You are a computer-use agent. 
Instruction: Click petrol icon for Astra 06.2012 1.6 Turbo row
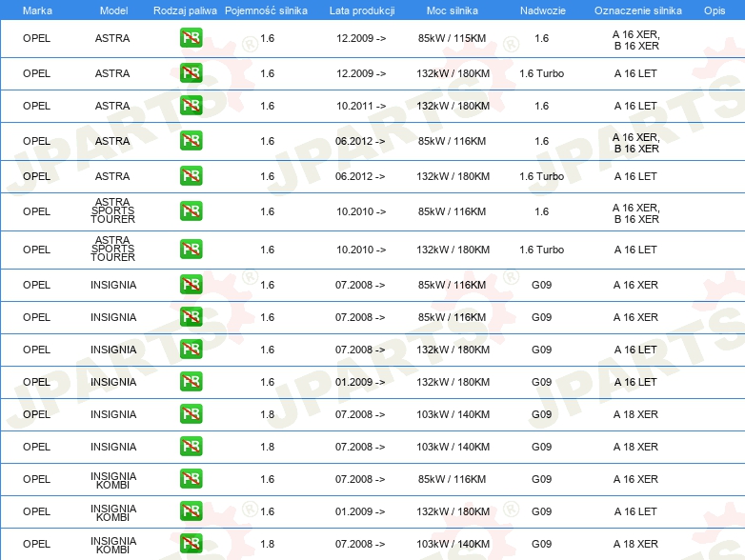coord(191,176)
